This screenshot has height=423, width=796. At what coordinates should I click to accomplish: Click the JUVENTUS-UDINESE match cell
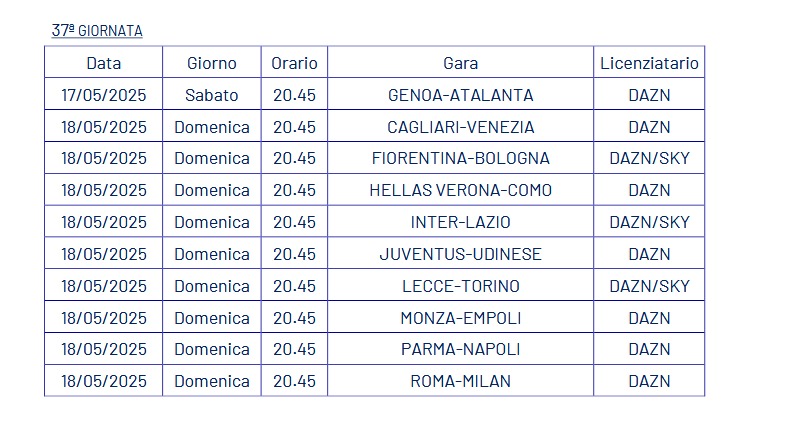460,254
